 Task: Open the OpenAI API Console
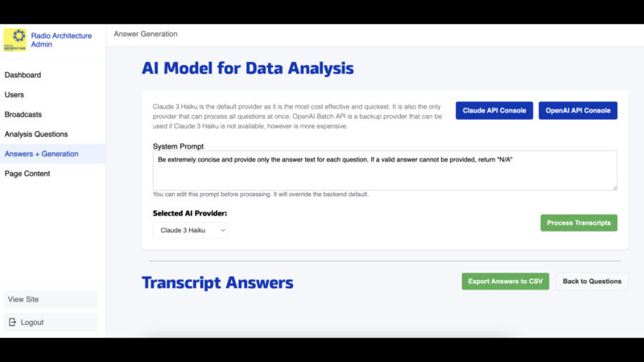tap(577, 110)
